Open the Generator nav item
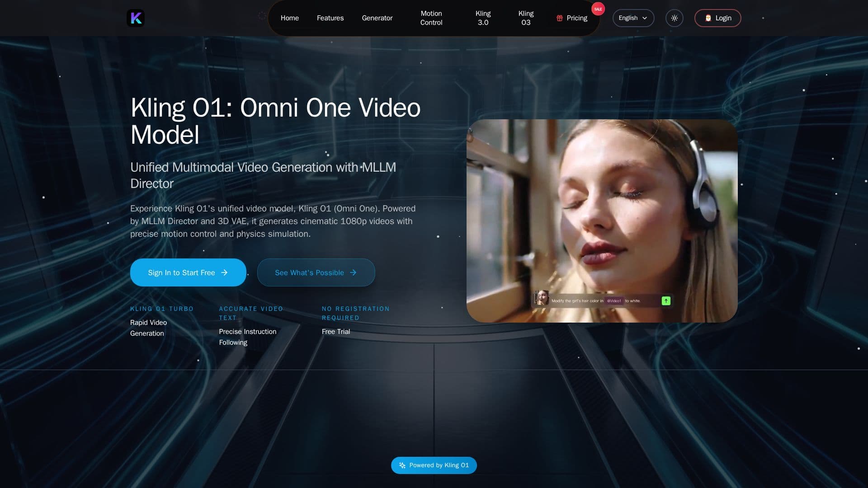 pos(377,18)
